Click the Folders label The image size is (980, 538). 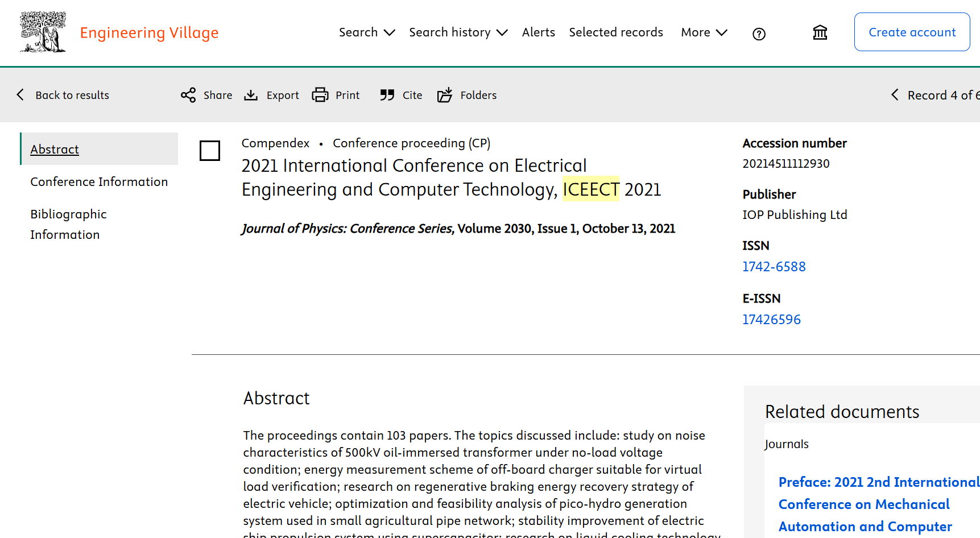[x=478, y=95]
